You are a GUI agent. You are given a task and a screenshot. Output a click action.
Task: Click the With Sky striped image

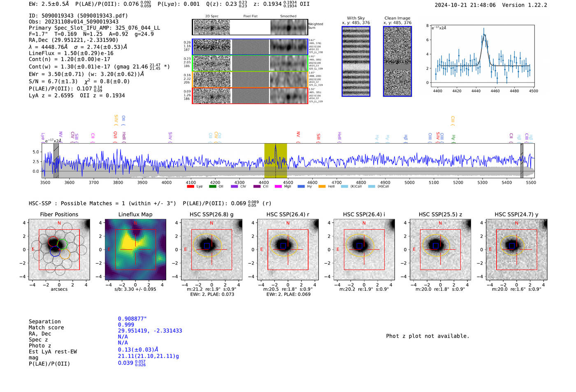pos(356,61)
